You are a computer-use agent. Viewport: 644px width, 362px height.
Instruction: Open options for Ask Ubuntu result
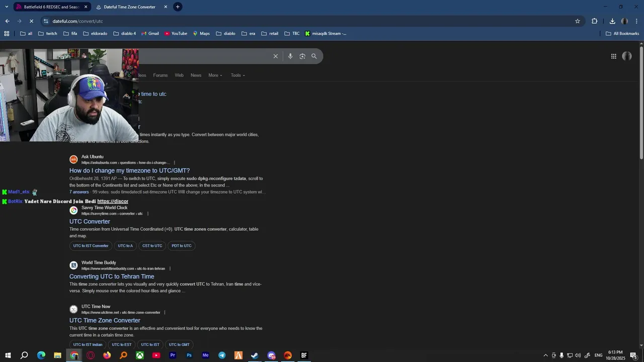[175, 163]
